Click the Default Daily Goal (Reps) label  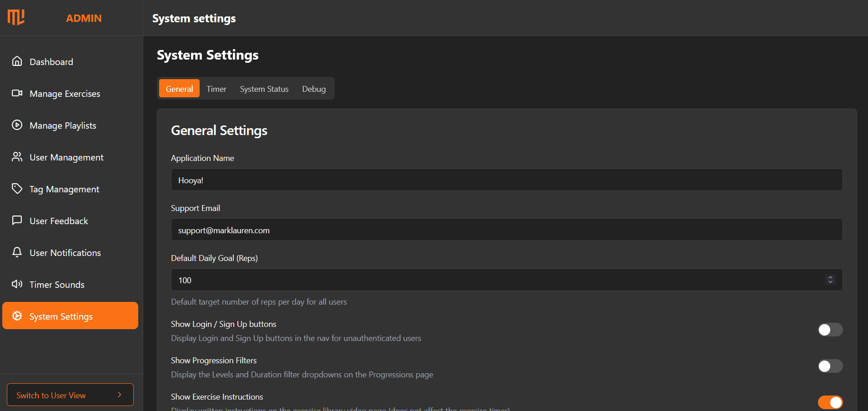[x=214, y=258]
